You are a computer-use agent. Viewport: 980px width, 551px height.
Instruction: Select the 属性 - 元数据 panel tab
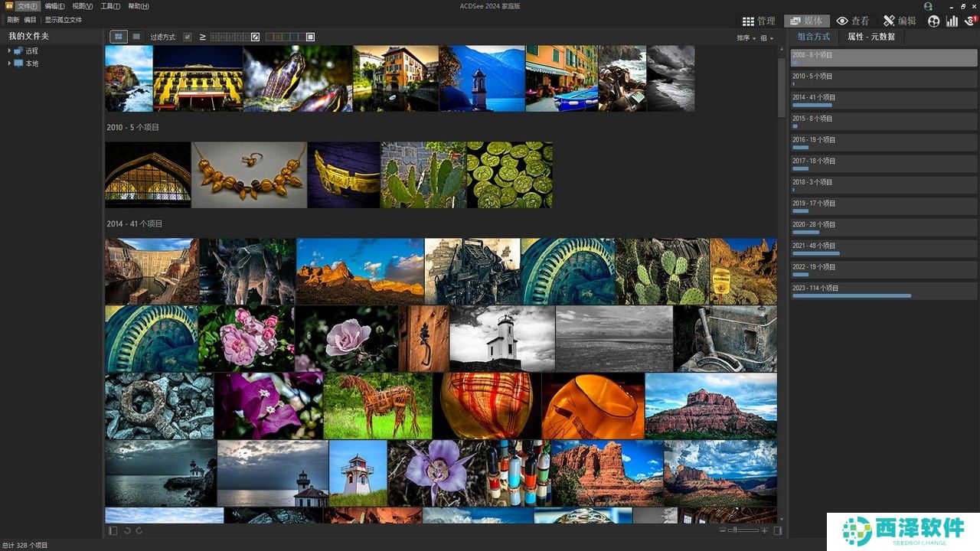pyautogui.click(x=871, y=37)
